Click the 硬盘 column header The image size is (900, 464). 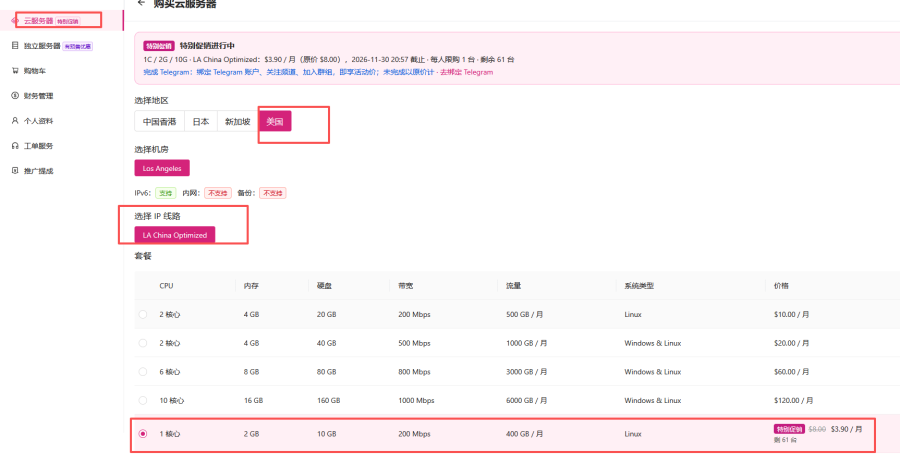[324, 285]
